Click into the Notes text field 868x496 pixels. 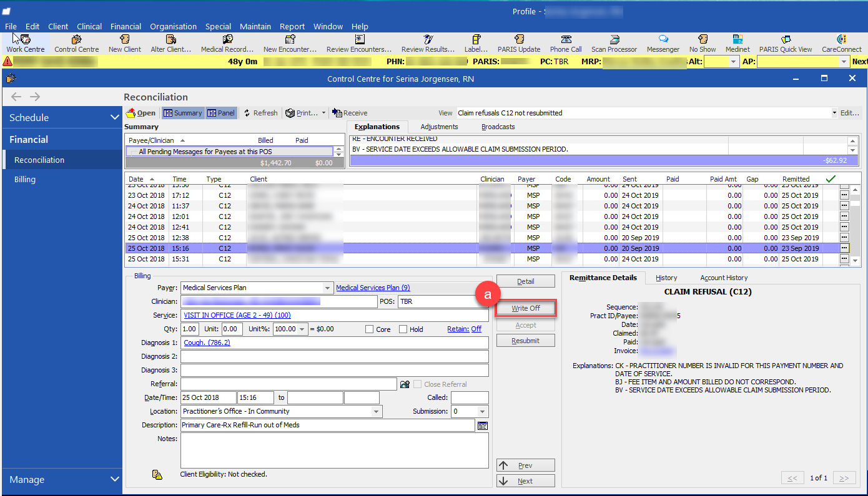point(334,450)
